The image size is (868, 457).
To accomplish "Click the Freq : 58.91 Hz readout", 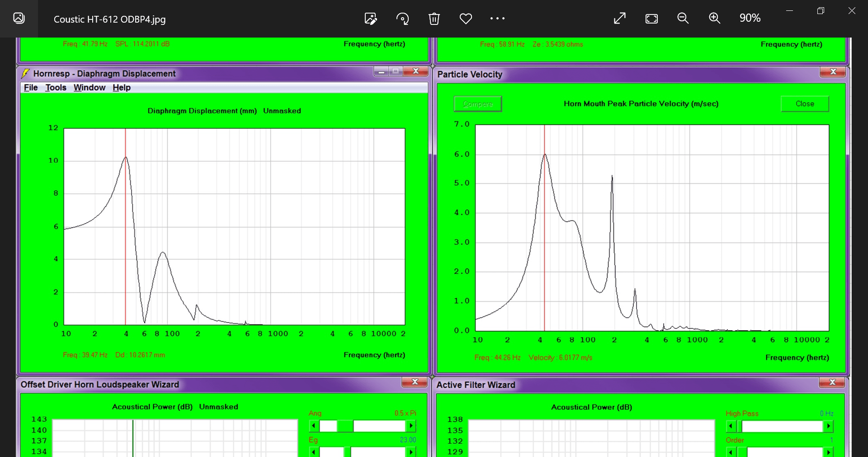I will tap(502, 44).
